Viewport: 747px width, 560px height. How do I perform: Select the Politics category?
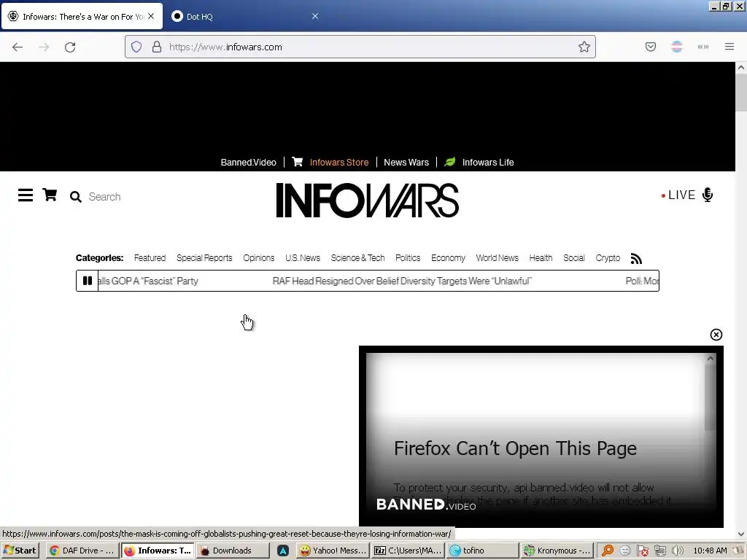408,258
